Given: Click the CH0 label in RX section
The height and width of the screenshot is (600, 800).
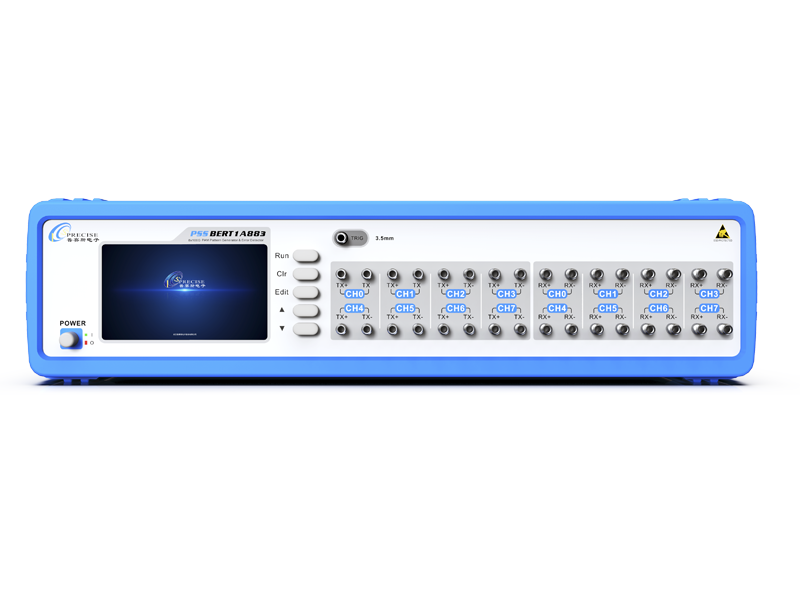Looking at the screenshot, I should click(x=557, y=294).
